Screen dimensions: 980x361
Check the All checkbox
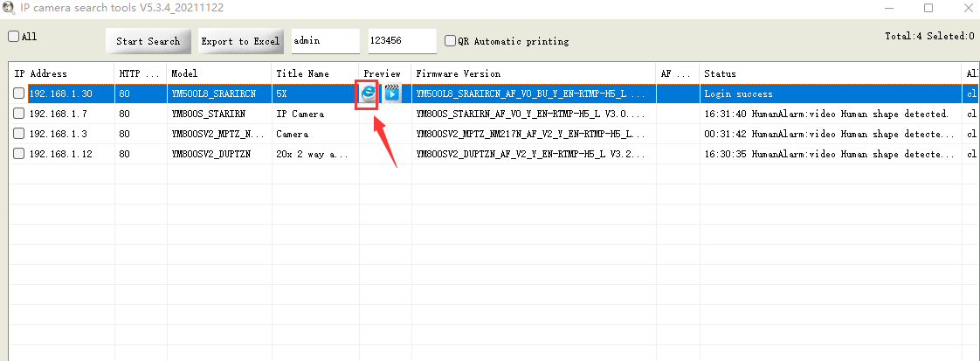(x=13, y=37)
